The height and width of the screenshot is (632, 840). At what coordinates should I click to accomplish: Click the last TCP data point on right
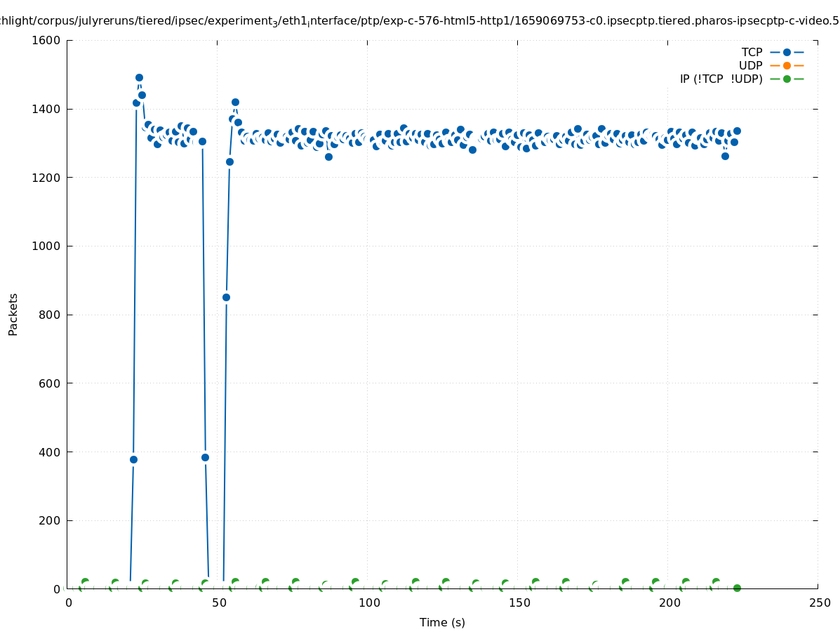(737, 131)
